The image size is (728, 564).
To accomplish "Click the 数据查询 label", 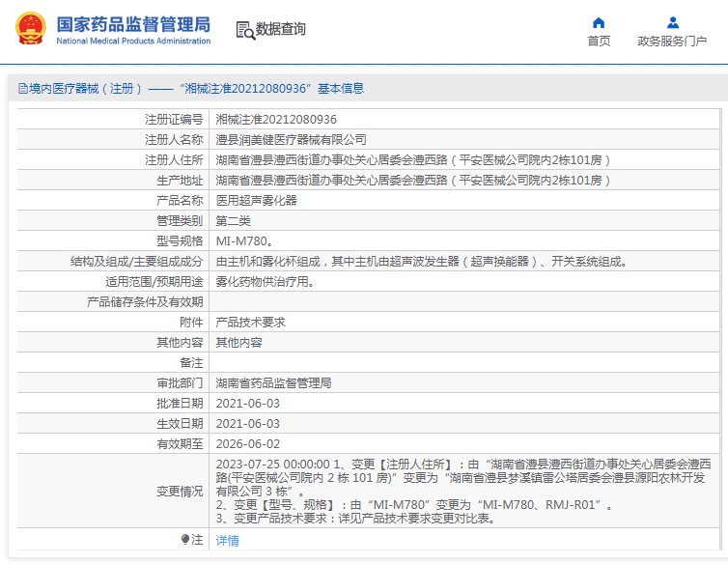I will [x=280, y=29].
